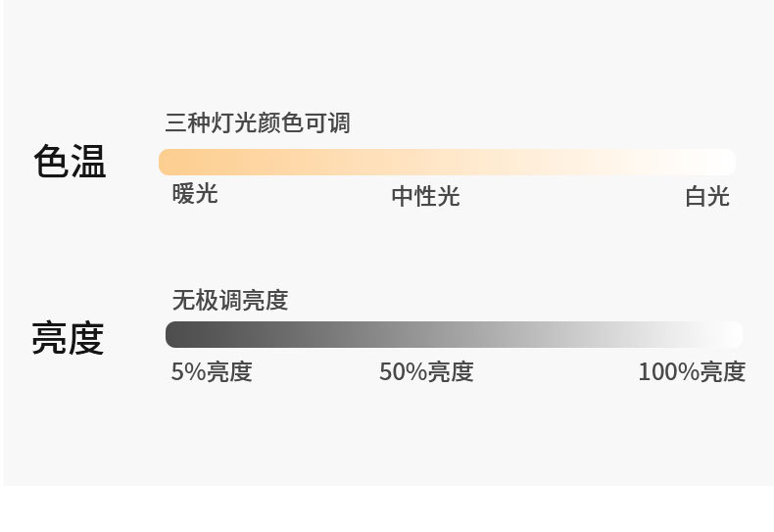Select the 暖光 warm light label
Viewport: 774px width, 532px height.
click(195, 194)
